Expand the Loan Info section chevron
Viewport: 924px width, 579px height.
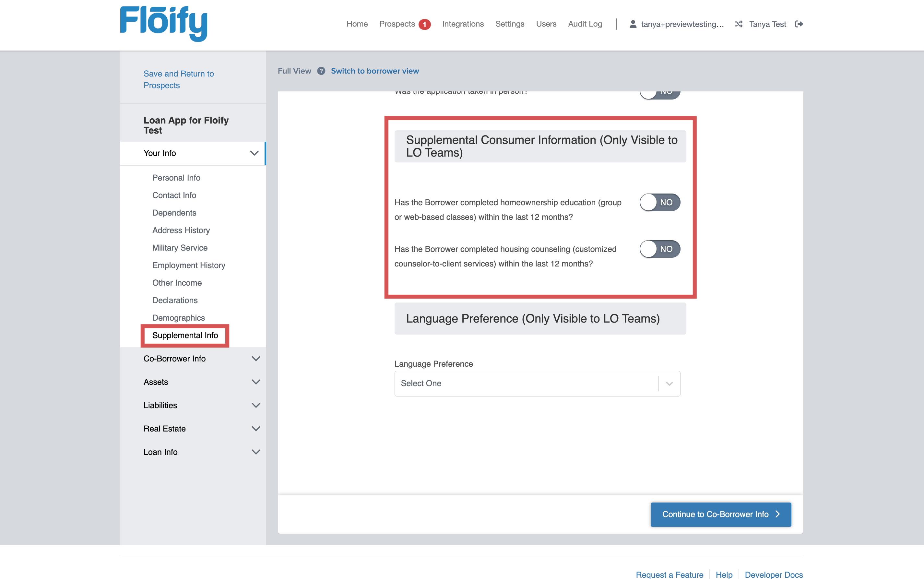[255, 452]
